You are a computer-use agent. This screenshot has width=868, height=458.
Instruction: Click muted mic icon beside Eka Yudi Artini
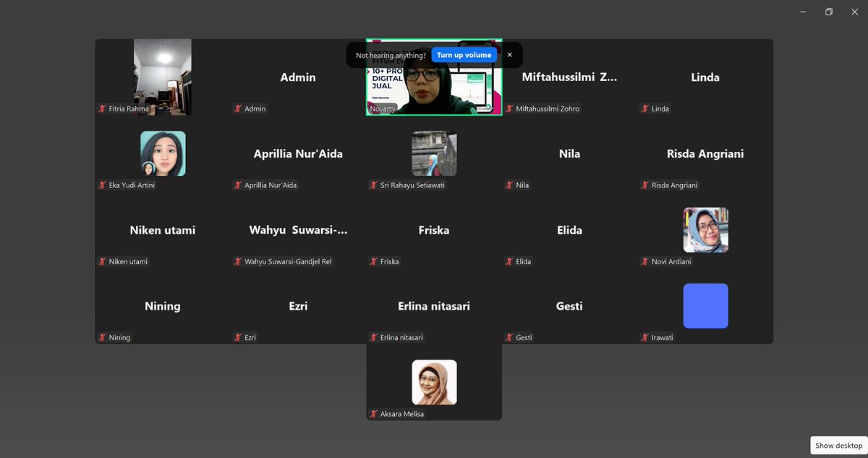point(102,185)
